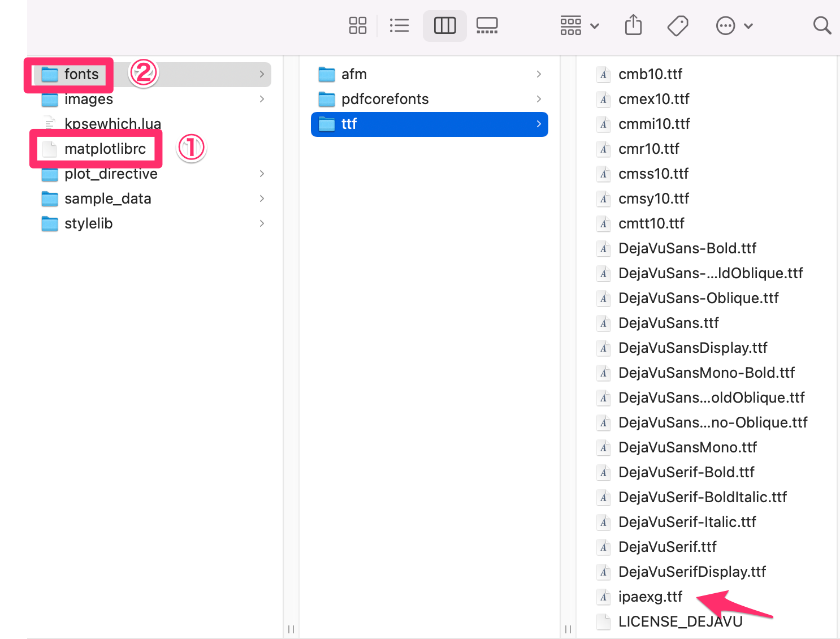Expand plot_directive using its disclosure arrow

pos(261,174)
